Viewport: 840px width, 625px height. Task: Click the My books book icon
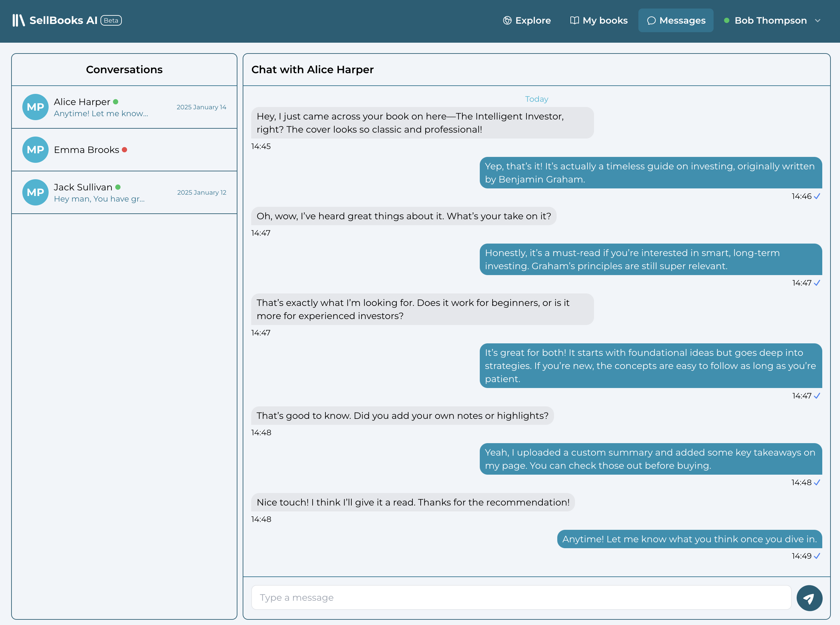point(574,20)
